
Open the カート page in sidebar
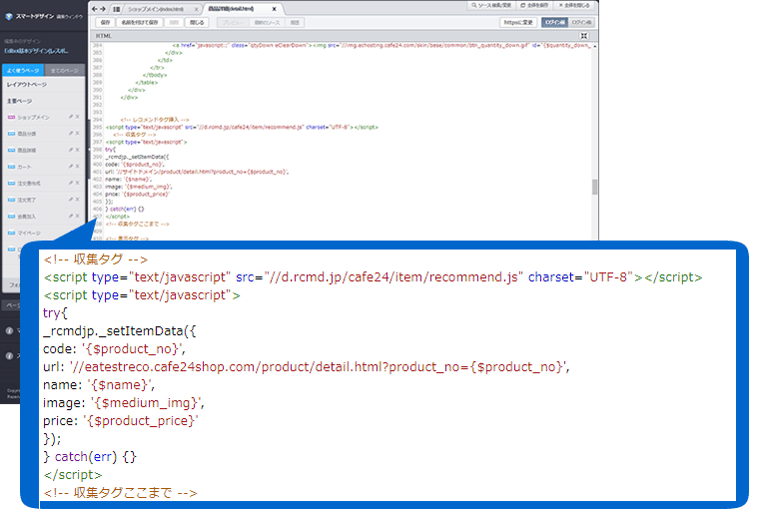pyautogui.click(x=24, y=166)
